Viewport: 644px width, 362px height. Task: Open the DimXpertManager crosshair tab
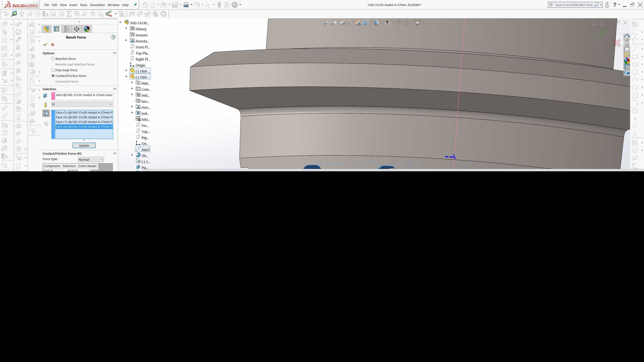76,29
